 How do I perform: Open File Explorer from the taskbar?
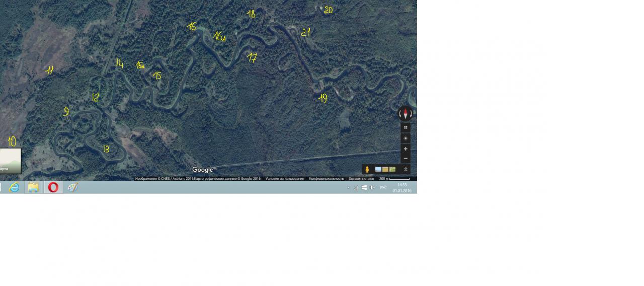(x=33, y=187)
